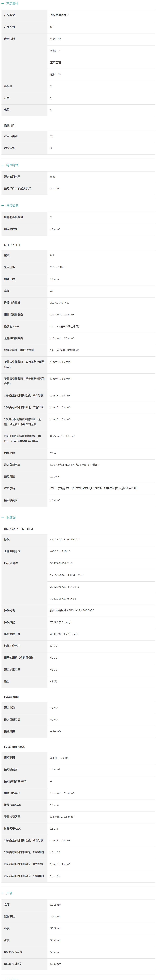Click the thread value M5

52,255
